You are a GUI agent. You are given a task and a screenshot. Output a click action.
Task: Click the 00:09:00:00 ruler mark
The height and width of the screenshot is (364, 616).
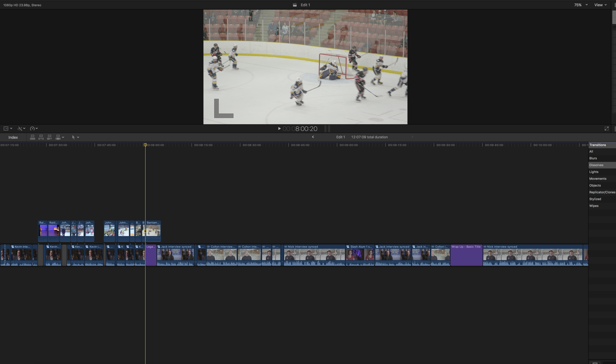[349, 145]
